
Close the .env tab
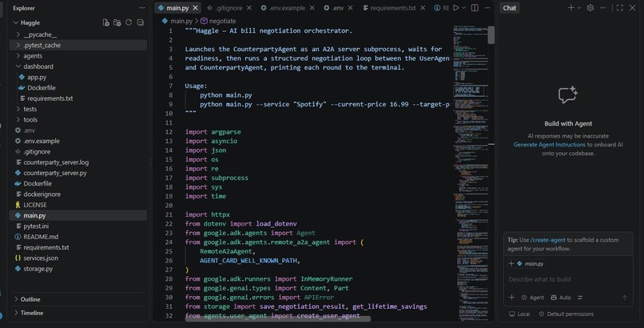click(x=350, y=8)
